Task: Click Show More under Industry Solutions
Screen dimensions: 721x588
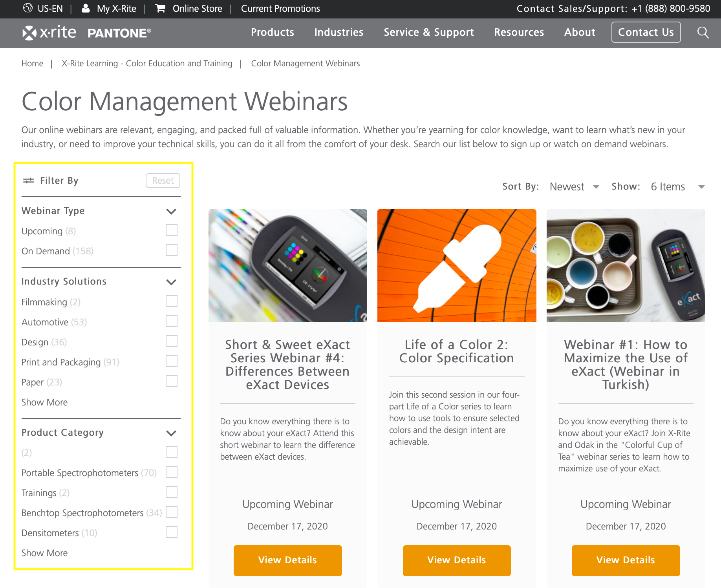Action: 44,402
